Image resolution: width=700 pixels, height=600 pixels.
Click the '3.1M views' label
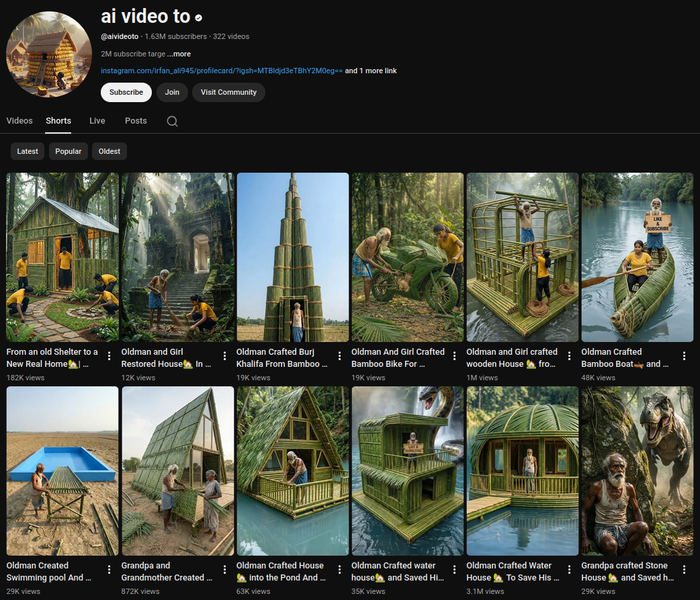[x=485, y=591]
